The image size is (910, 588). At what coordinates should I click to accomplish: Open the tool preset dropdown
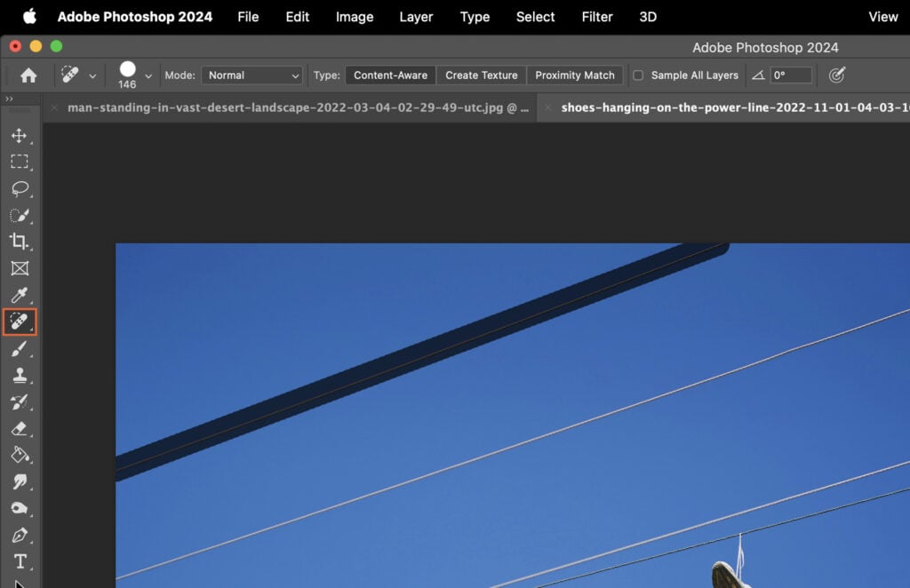point(79,75)
